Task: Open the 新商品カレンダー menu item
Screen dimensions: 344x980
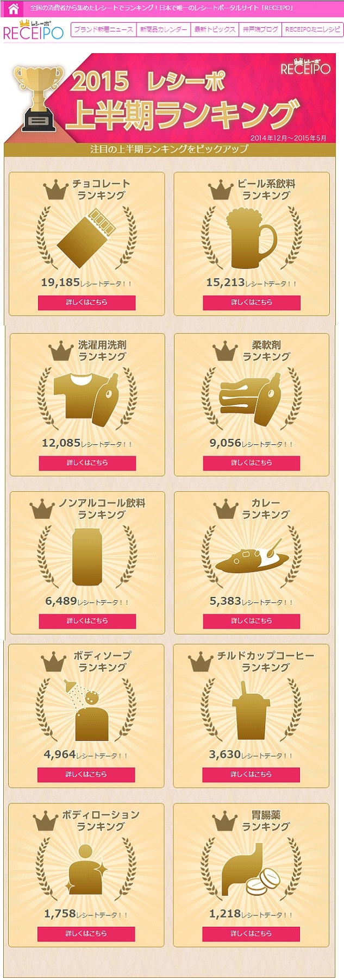Action: click(x=164, y=29)
